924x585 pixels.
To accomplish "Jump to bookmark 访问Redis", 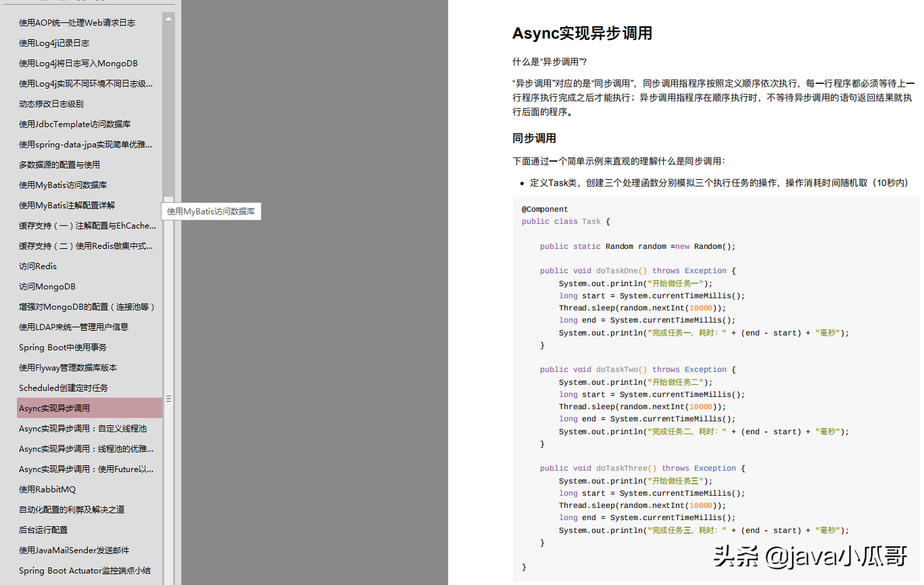I will [x=38, y=266].
